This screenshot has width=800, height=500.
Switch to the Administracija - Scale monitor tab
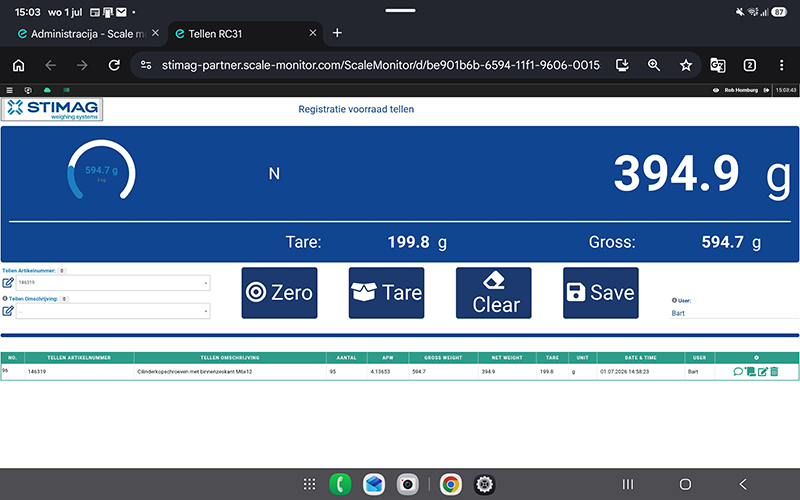pyautogui.click(x=88, y=34)
